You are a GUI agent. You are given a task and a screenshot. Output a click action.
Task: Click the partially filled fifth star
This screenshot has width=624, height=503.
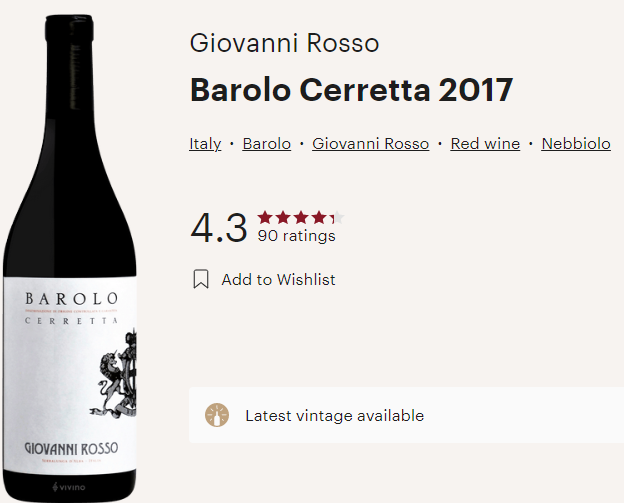click(x=337, y=218)
